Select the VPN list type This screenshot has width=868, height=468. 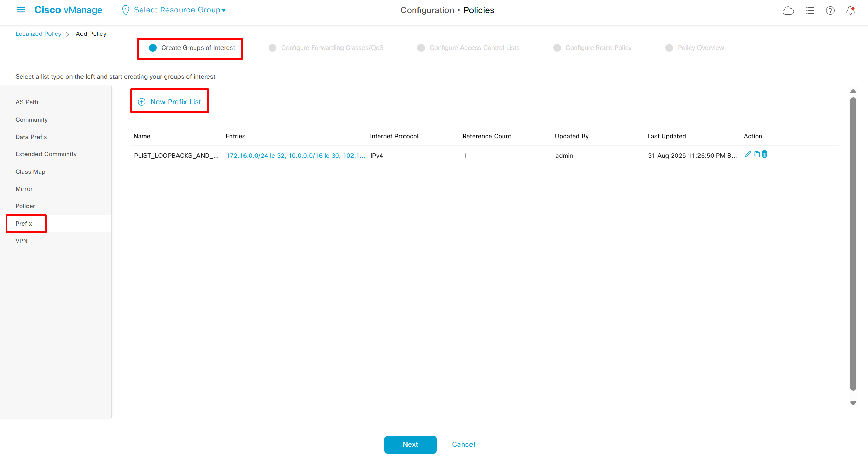click(x=21, y=241)
